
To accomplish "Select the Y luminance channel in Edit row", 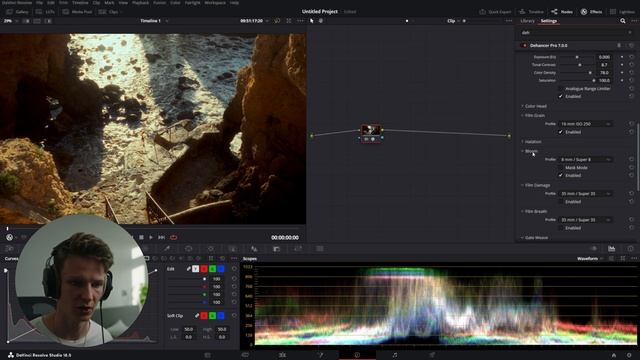I will pos(196,269).
